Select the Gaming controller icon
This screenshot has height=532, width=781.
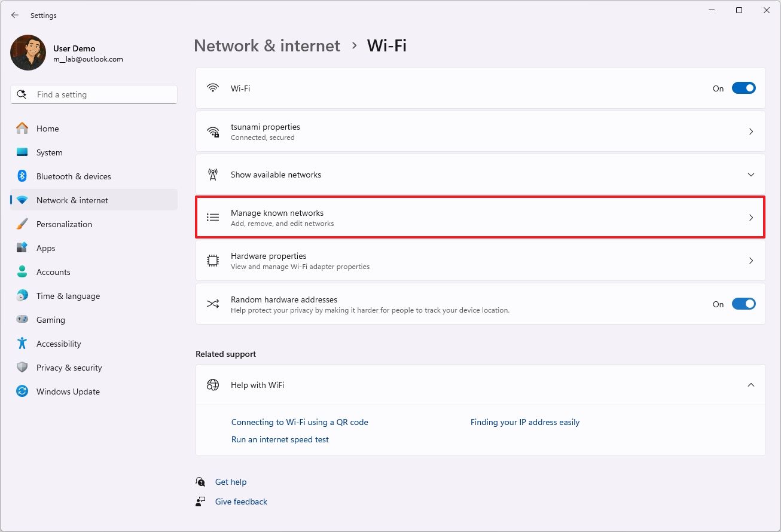point(23,320)
